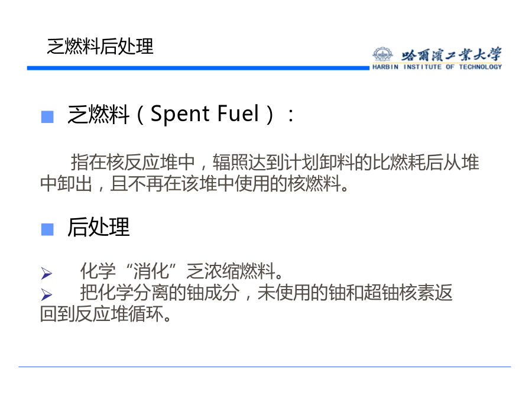Click the line starting 指在核反应堆中
Viewport: 532px width, 399px height.
click(x=274, y=162)
